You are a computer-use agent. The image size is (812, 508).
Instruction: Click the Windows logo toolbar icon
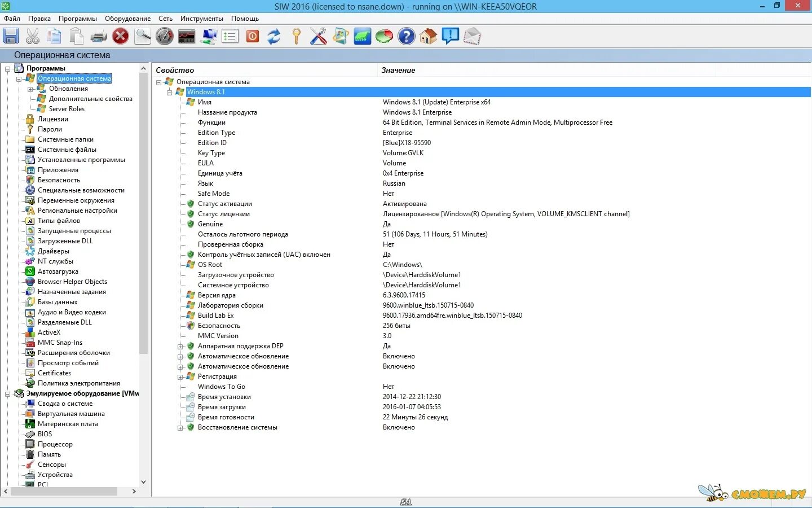341,36
